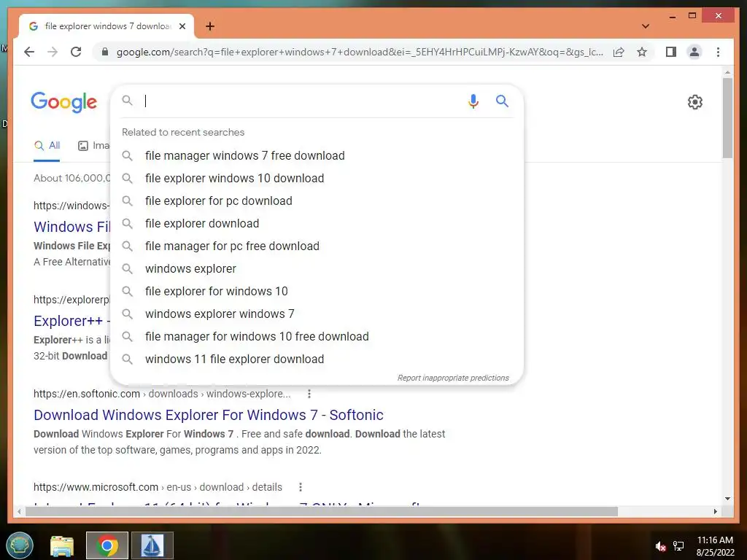Viewport: 747px width, 560px height.
Task: Click the www.microsoft.com result URL
Action: click(158, 487)
